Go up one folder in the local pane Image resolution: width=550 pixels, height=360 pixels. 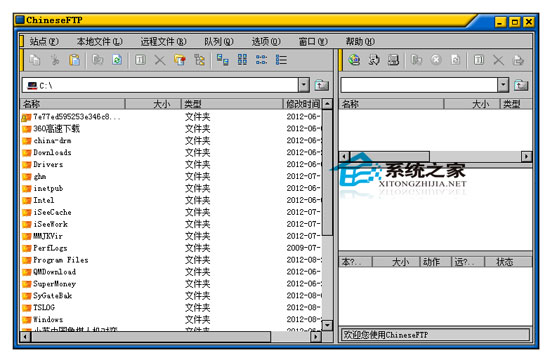point(321,85)
